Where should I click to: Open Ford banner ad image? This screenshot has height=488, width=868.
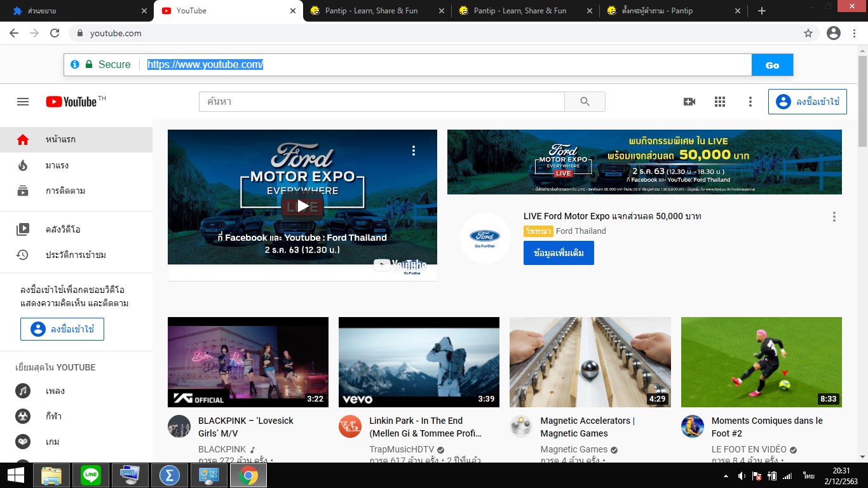tap(644, 162)
